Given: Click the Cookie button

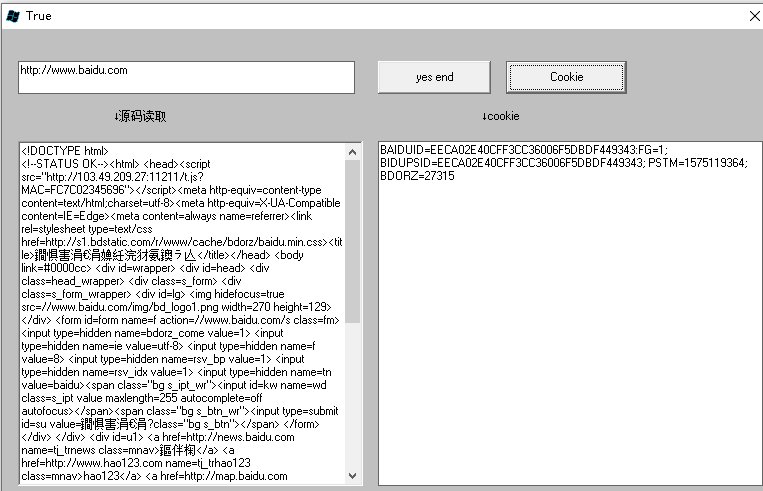Looking at the screenshot, I should (x=566, y=77).
